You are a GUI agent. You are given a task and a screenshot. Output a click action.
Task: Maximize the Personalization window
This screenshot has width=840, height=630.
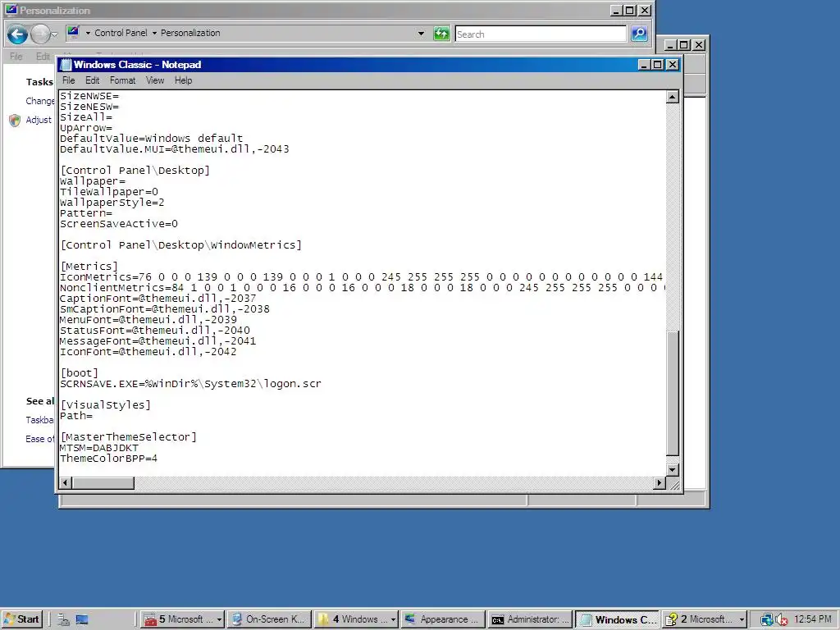click(x=630, y=10)
